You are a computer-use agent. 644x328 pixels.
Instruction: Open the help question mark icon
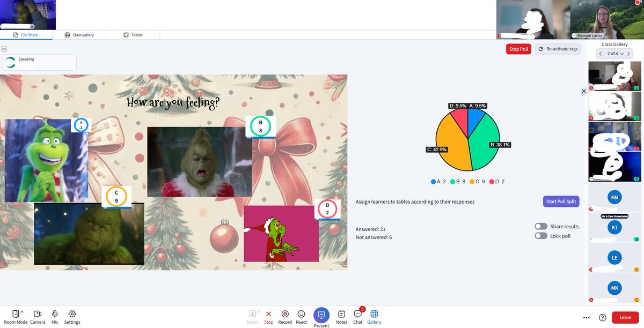pos(603,317)
